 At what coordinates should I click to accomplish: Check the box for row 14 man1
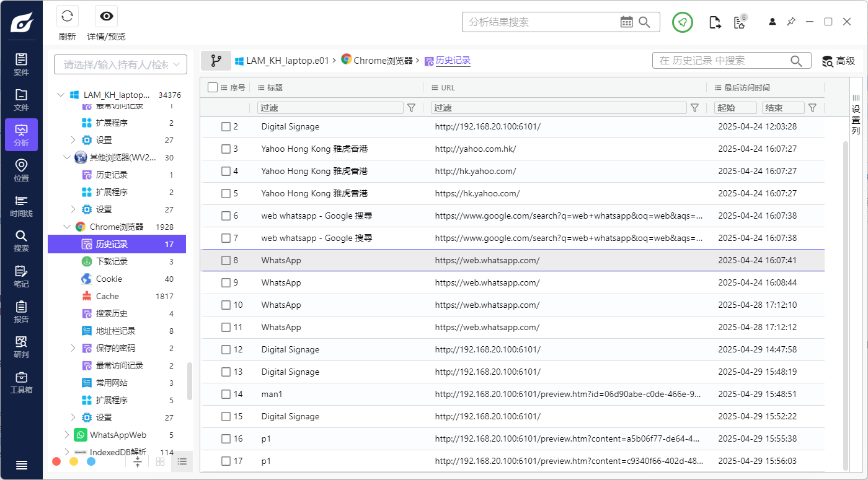click(x=226, y=394)
